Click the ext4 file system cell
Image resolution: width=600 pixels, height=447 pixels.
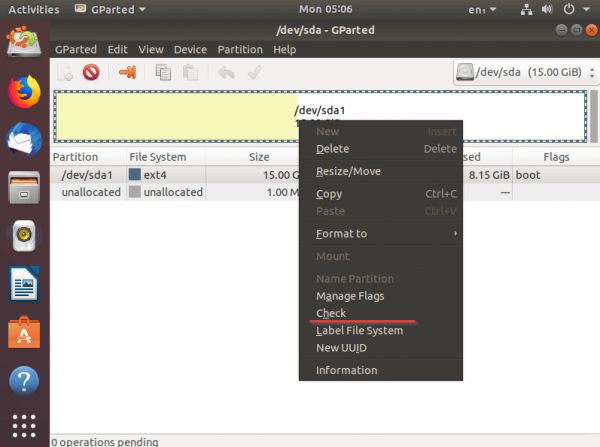point(166,175)
